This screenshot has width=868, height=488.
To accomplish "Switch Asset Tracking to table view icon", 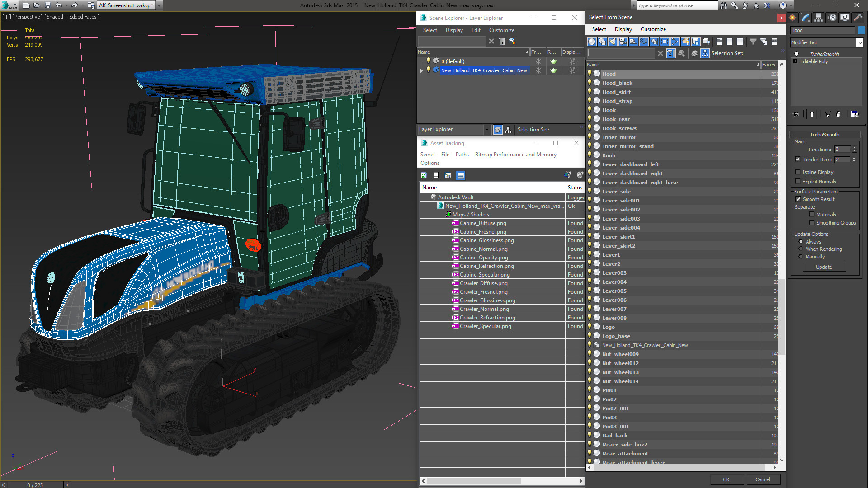I will click(x=460, y=175).
